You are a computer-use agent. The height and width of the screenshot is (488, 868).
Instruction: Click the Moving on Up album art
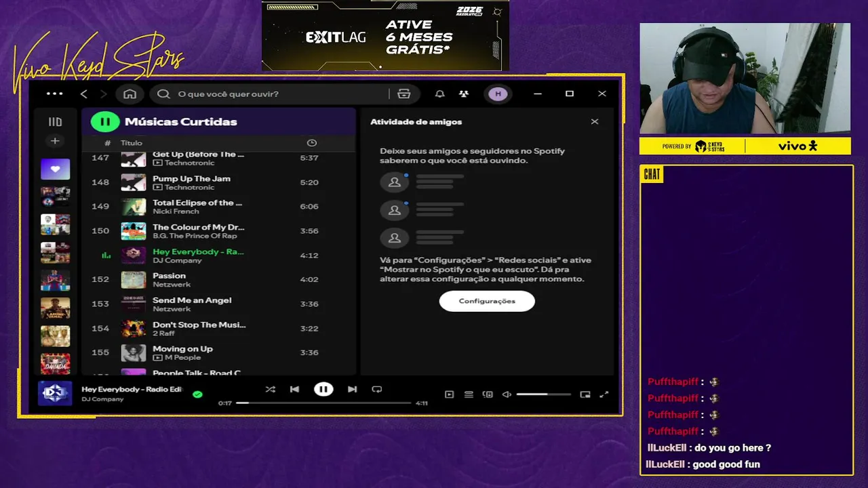pyautogui.click(x=134, y=352)
